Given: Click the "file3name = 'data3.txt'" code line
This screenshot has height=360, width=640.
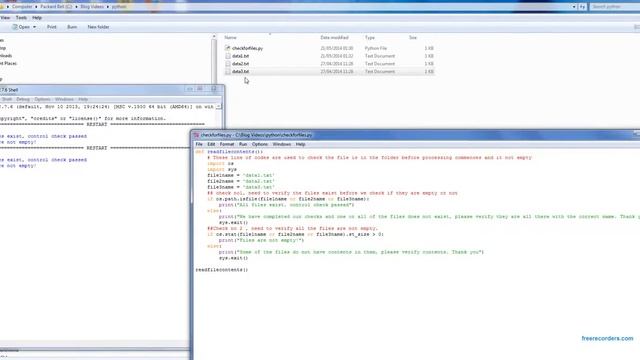Looking at the screenshot, I should [x=241, y=187].
